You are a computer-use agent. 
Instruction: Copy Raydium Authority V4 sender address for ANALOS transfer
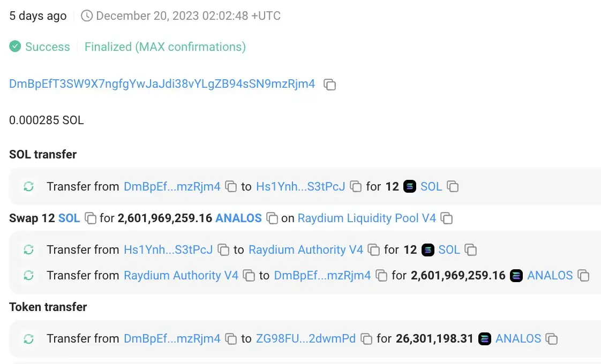click(x=249, y=276)
